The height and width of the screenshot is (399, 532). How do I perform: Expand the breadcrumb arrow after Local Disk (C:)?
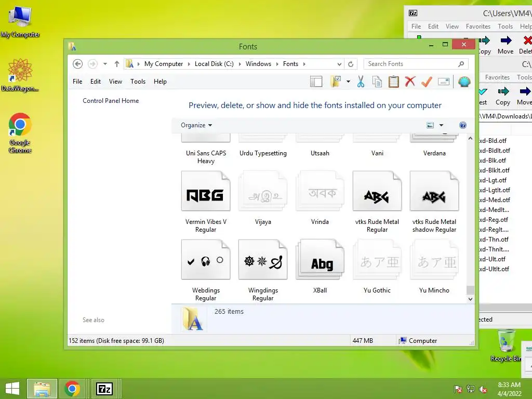pos(240,64)
